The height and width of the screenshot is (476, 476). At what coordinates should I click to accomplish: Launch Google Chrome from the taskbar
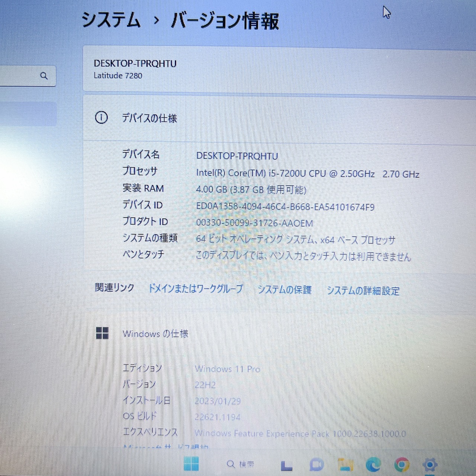402,465
